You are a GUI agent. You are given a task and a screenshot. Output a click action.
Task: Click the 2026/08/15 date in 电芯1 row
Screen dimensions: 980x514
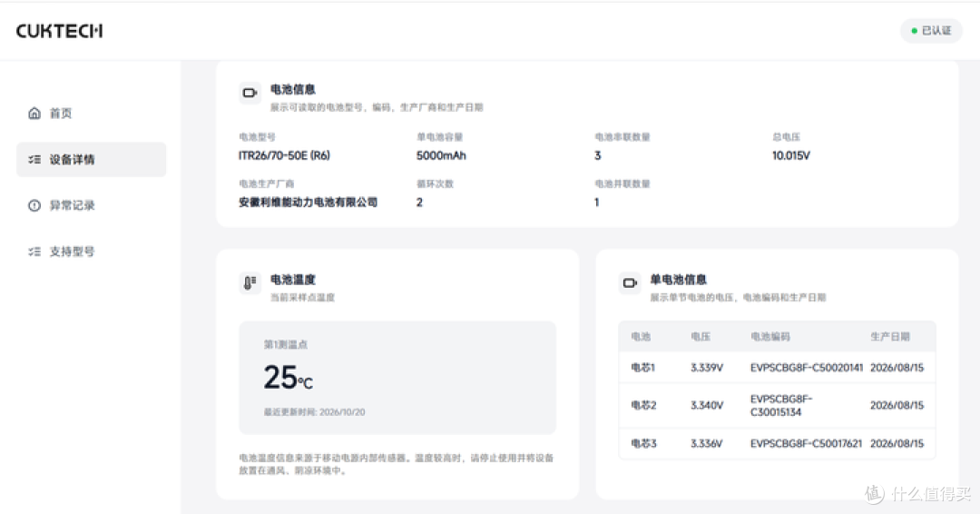[x=897, y=368]
